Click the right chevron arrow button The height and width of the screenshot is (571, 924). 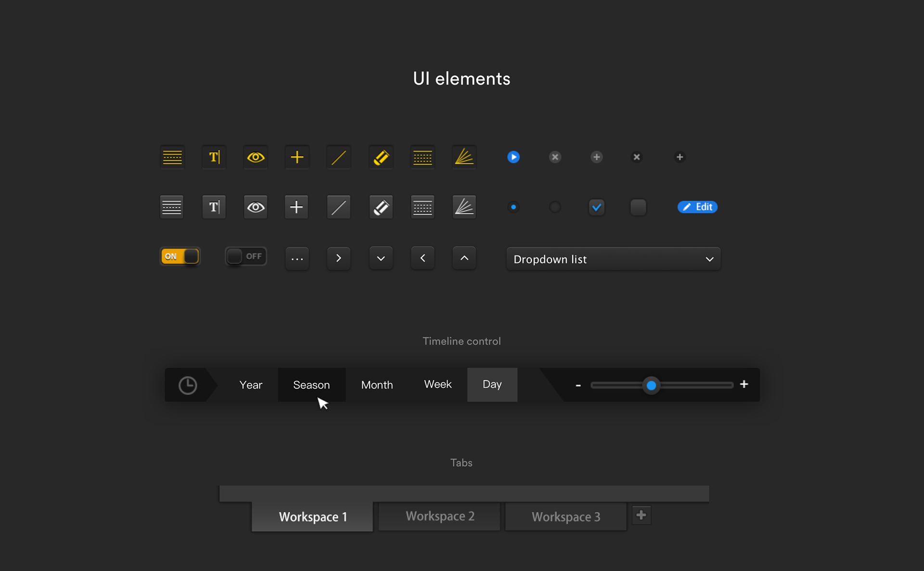pyautogui.click(x=339, y=258)
